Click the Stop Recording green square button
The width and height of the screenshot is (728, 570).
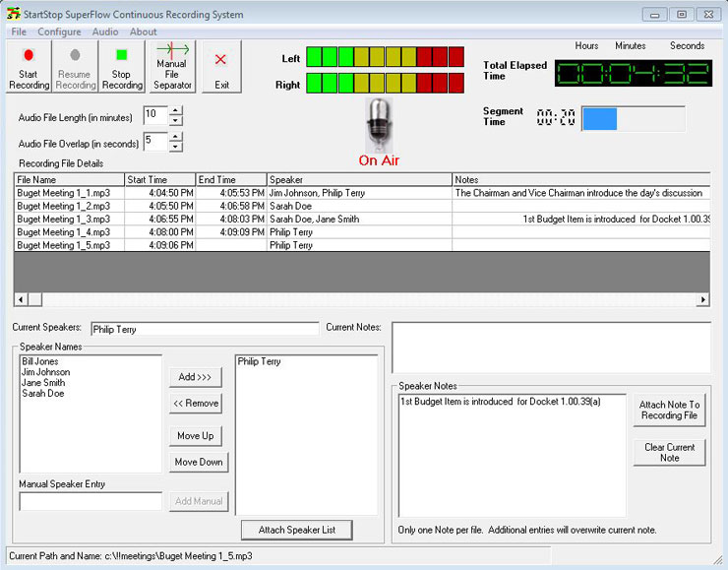click(122, 67)
